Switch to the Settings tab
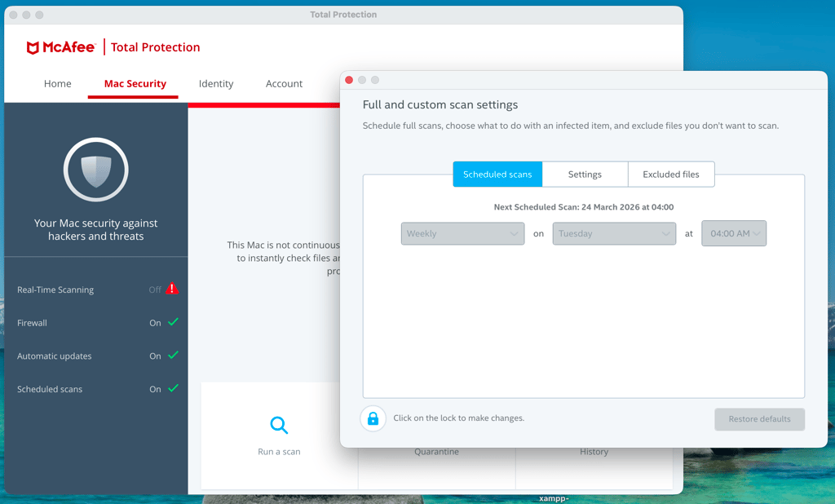 (x=585, y=175)
